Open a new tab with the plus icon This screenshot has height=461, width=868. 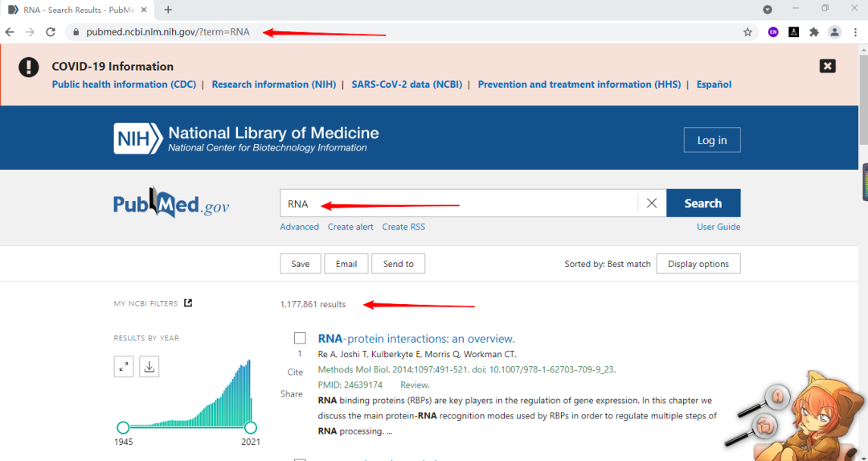168,10
